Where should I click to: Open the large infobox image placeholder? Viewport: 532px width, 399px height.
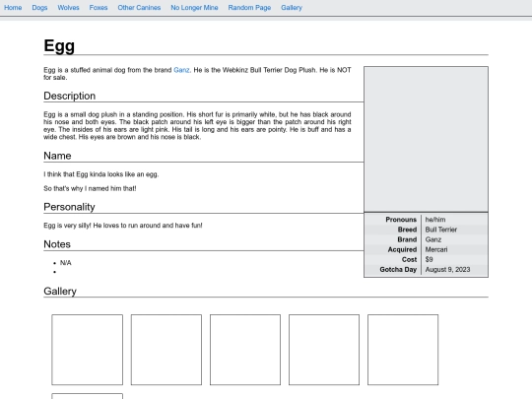pos(427,139)
